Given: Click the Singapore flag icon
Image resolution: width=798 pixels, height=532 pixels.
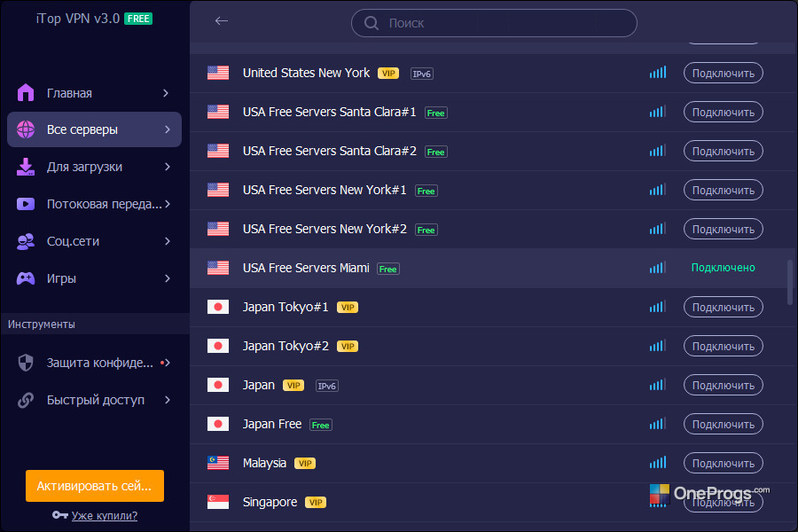Looking at the screenshot, I should coord(218,502).
